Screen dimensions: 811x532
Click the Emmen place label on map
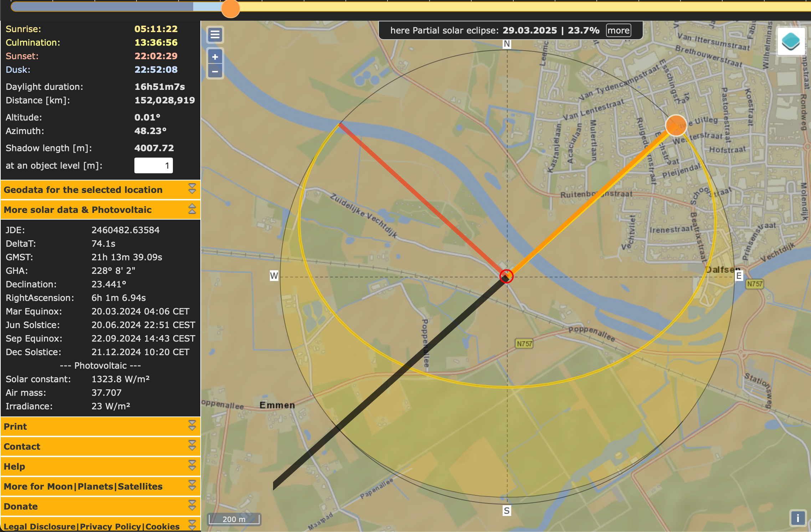coord(277,405)
